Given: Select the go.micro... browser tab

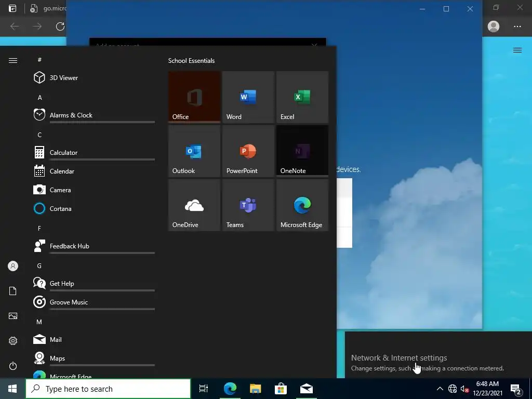Looking at the screenshot, I should point(47,8).
